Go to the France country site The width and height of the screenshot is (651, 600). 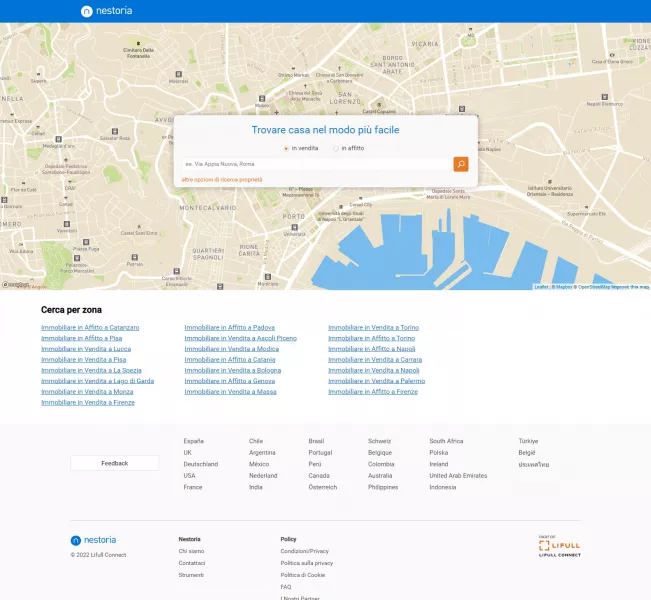click(x=193, y=487)
